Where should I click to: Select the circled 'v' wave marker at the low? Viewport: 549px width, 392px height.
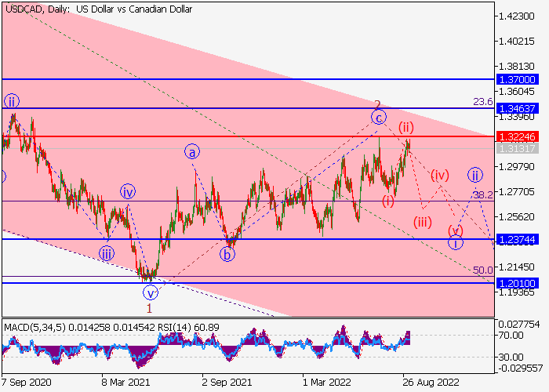[x=149, y=293]
